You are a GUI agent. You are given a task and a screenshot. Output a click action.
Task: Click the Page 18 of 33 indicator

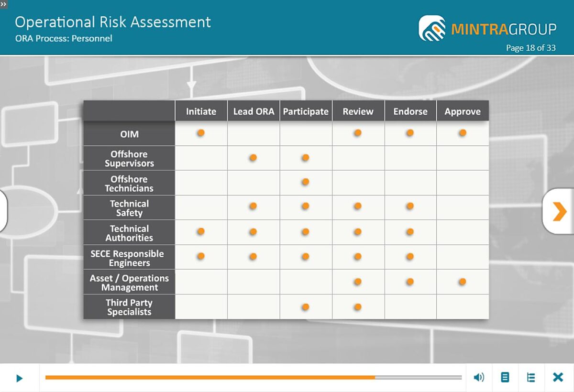point(531,48)
